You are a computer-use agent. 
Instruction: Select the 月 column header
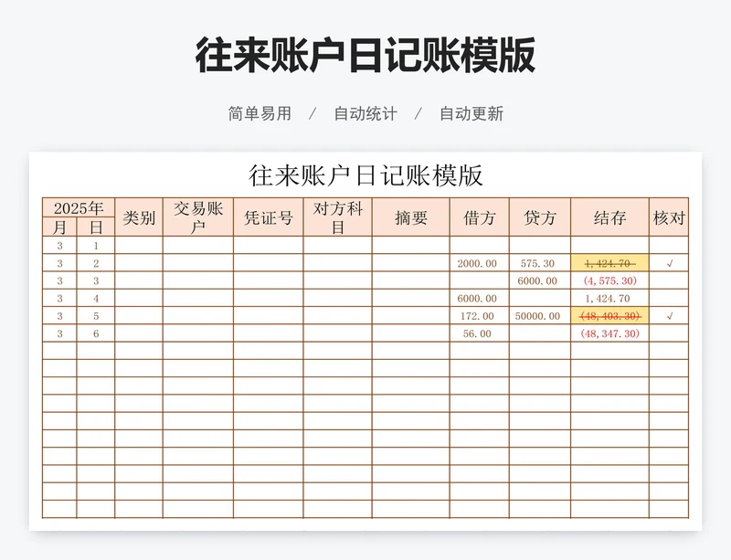pyautogui.click(x=59, y=227)
